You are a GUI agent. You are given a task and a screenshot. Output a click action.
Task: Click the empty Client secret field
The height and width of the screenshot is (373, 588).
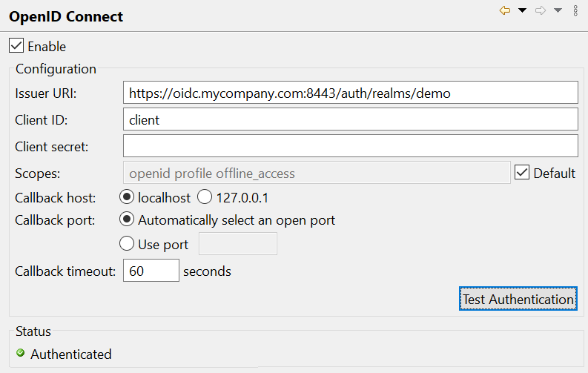click(350, 146)
